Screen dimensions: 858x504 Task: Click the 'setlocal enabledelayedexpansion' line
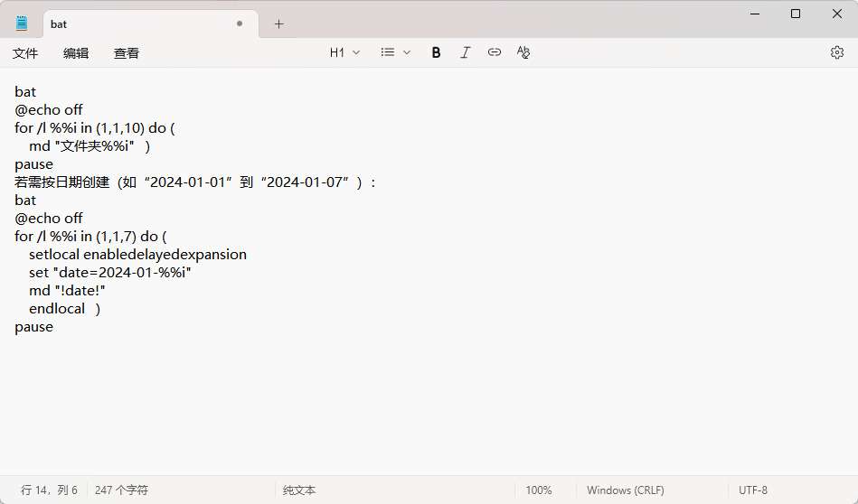[x=138, y=254]
